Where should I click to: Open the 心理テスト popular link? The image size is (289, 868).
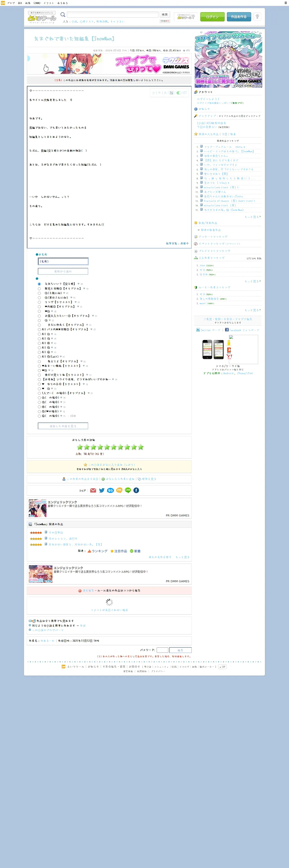point(86,22)
